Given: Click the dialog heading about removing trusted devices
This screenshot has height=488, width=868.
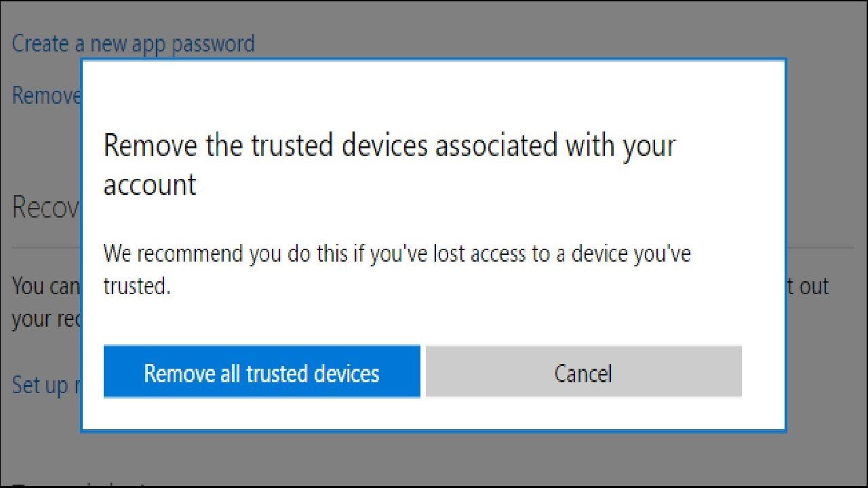Looking at the screenshot, I should [x=389, y=146].
